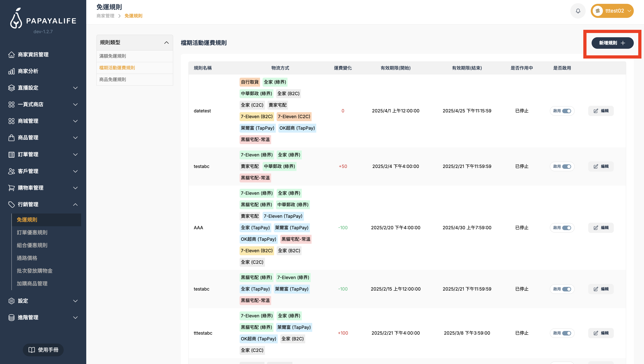
Task: Open 商品管理 via the bag icon
Action: click(x=12, y=138)
